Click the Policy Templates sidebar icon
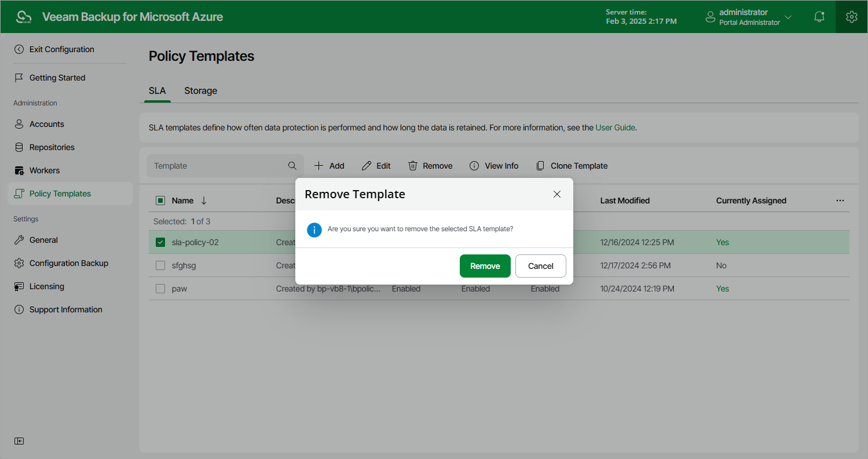Screen dimensions: 868x459 click(x=19, y=194)
